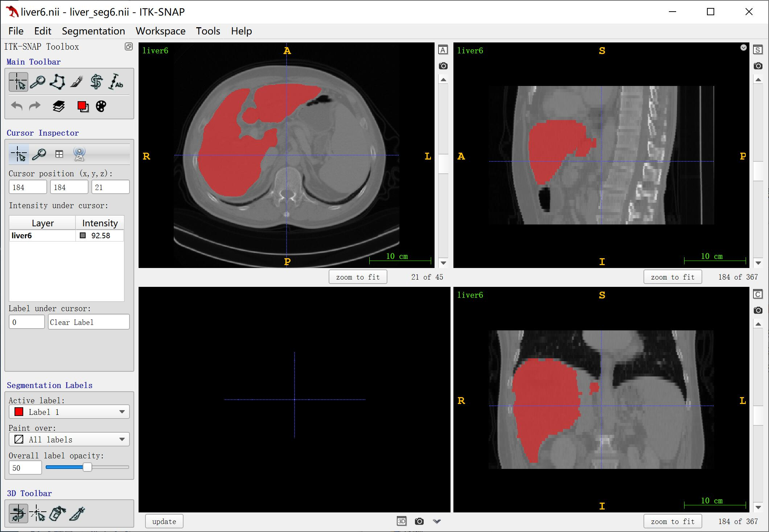
Task: Open the Segmentation menu
Action: tap(93, 31)
